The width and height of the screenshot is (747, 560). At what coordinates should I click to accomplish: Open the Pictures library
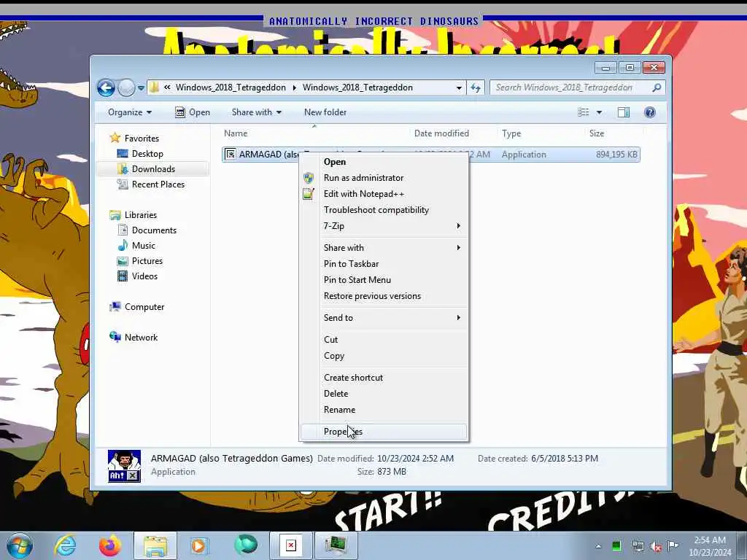(140, 261)
